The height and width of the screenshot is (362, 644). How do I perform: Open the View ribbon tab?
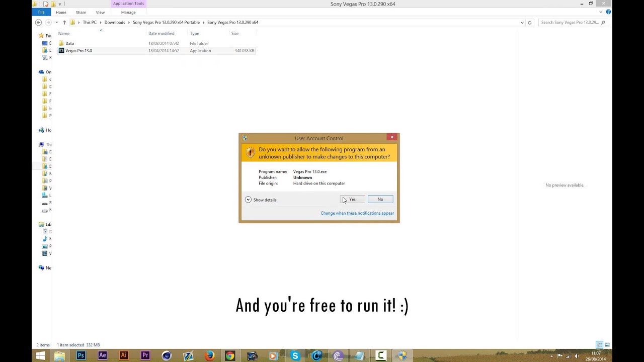click(100, 12)
